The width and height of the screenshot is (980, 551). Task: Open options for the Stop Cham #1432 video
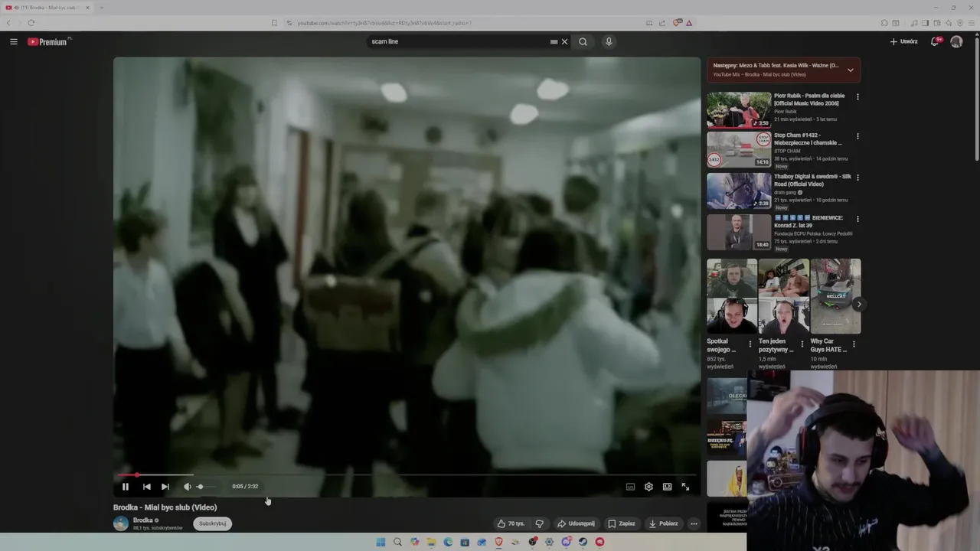click(x=857, y=136)
